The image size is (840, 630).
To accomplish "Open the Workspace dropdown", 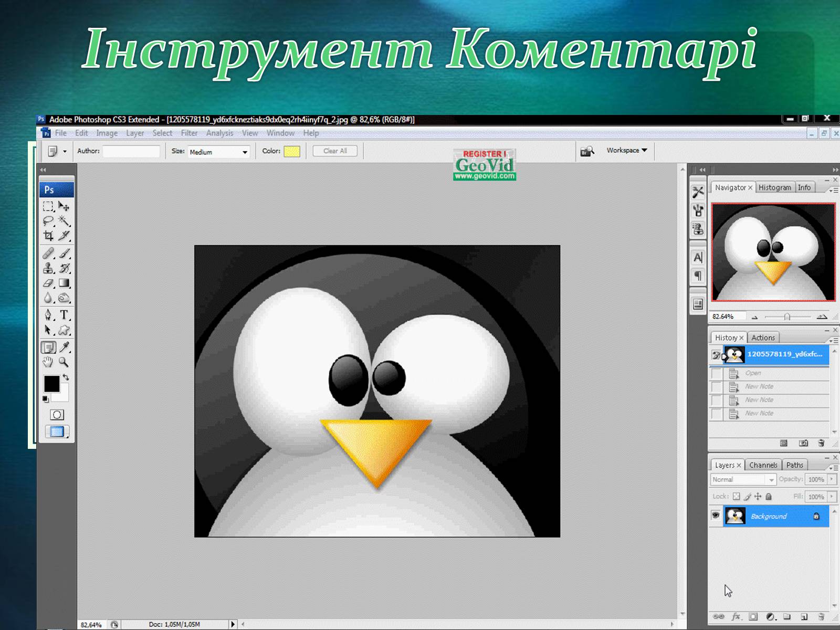I will 626,150.
